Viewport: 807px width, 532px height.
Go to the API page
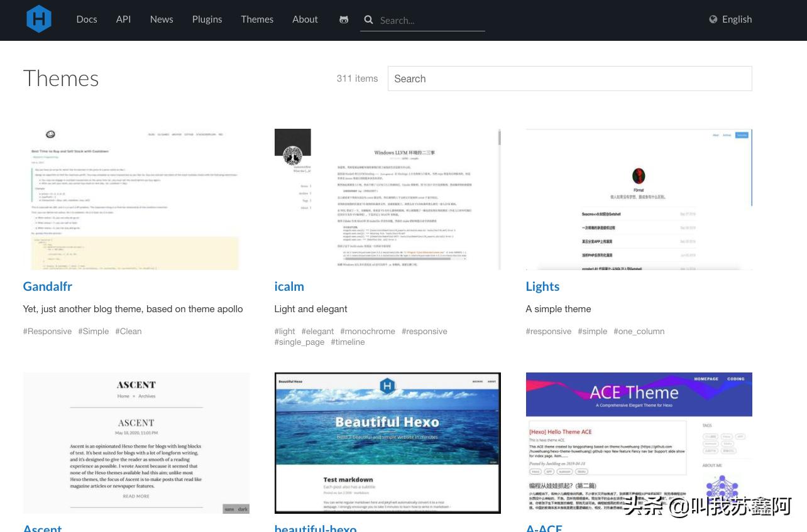pos(123,19)
